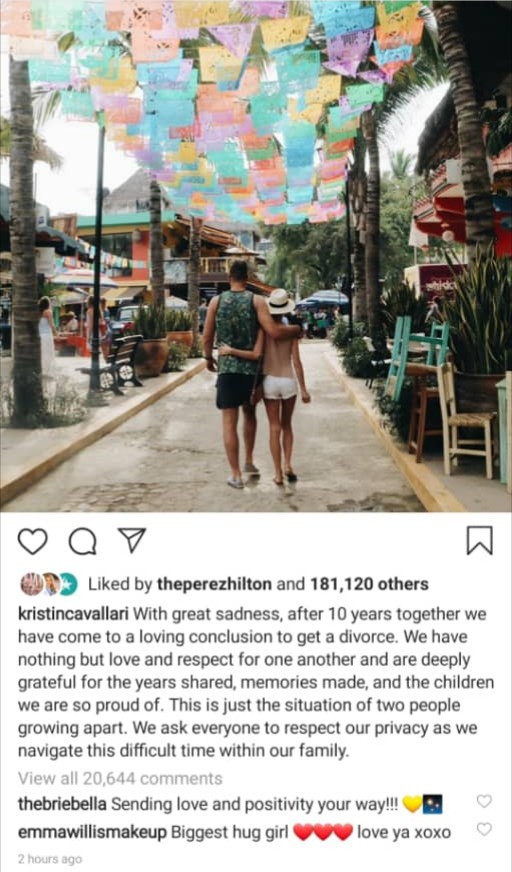
Task: Click the 2 hours ago timestamp
Action: click(49, 859)
